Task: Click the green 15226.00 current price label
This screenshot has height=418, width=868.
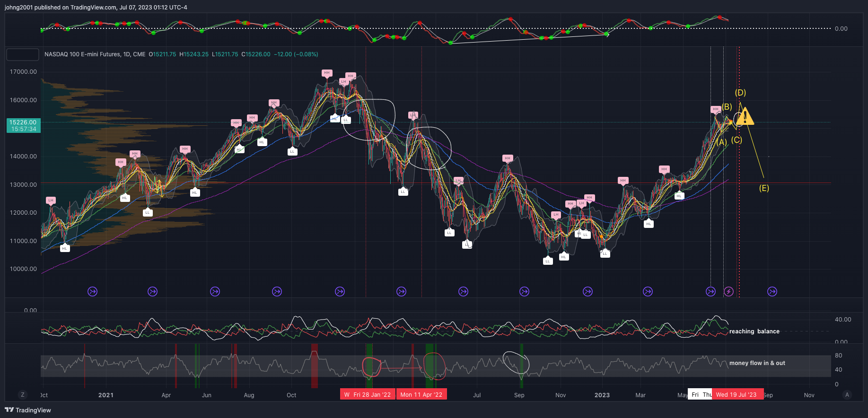Action: 23,125
